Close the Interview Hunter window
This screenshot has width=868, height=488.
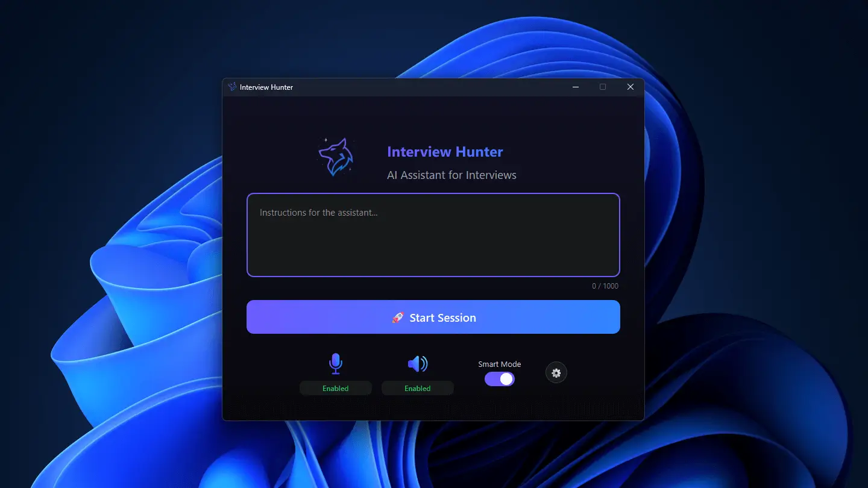(x=631, y=87)
